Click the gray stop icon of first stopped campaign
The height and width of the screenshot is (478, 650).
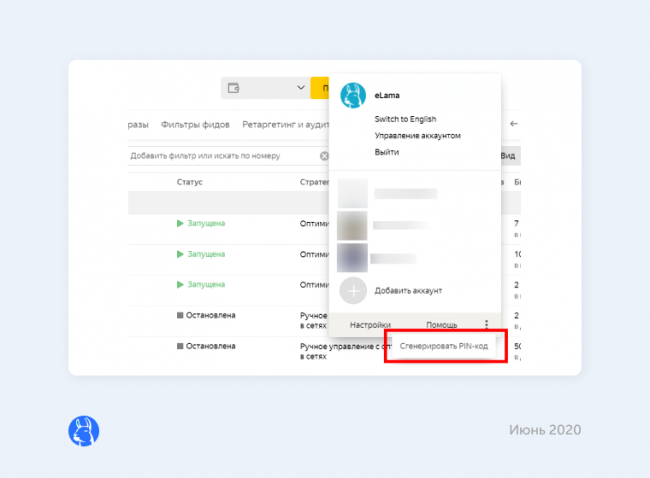tap(180, 315)
